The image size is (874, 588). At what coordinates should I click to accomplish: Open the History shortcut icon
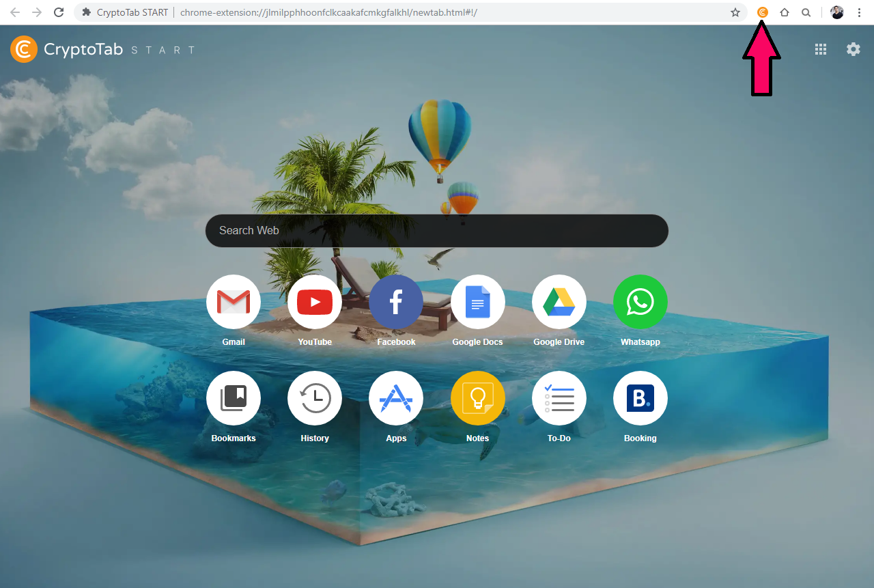tap(315, 398)
